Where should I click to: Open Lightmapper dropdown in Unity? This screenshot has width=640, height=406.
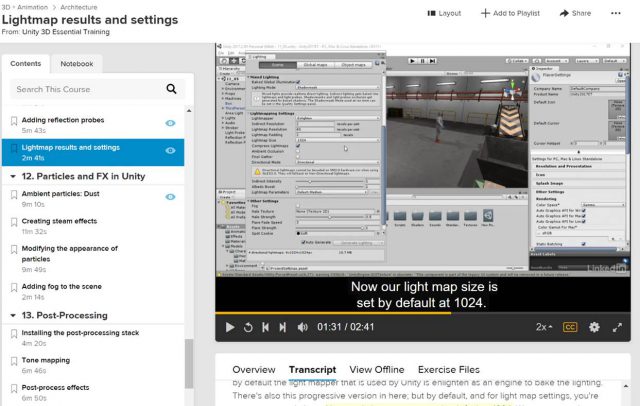click(x=338, y=118)
